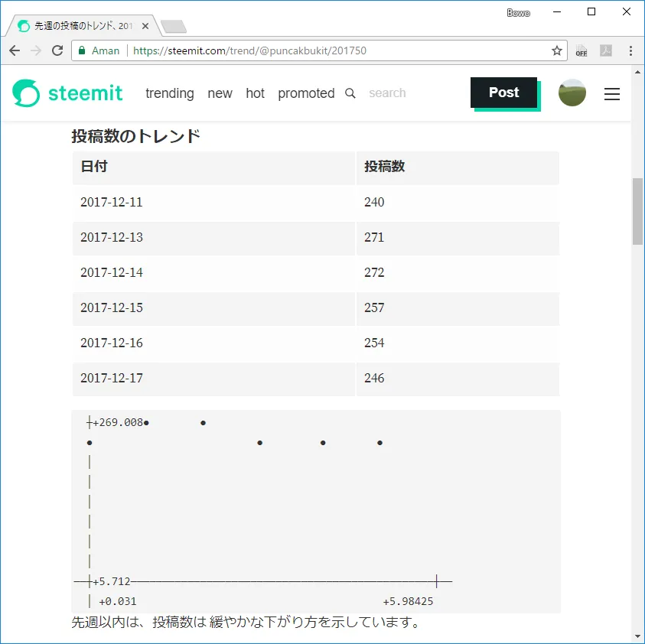Click the +269.008 chart label
This screenshot has height=644, width=645.
[x=118, y=422]
